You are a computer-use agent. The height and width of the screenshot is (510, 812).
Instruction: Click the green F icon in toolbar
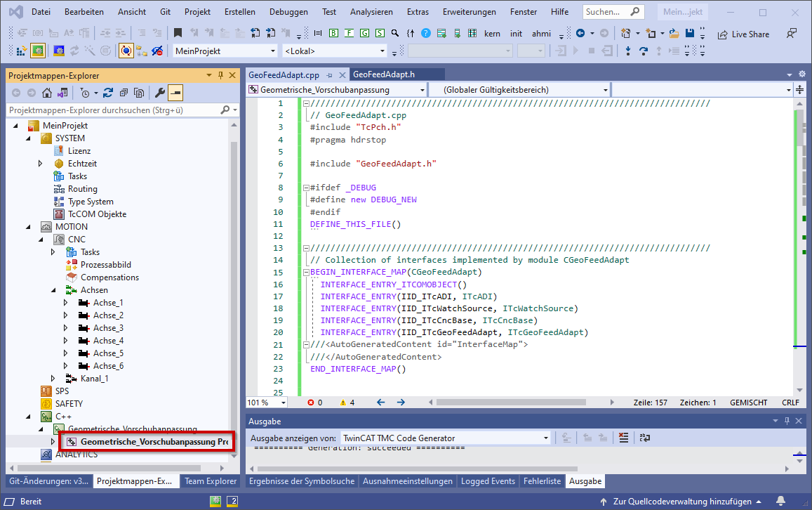click(349, 33)
